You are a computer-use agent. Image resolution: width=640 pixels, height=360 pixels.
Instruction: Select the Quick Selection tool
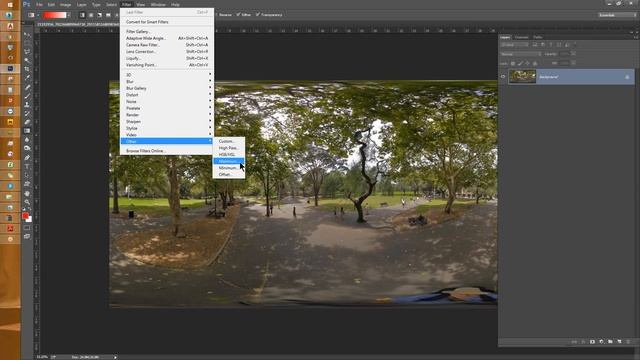[x=27, y=60]
